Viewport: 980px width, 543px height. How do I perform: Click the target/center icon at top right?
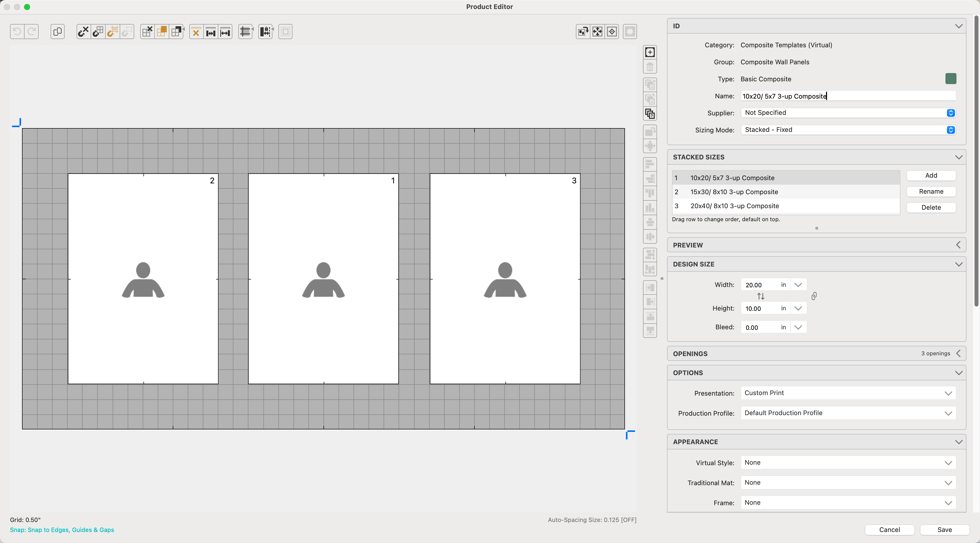[x=612, y=32]
